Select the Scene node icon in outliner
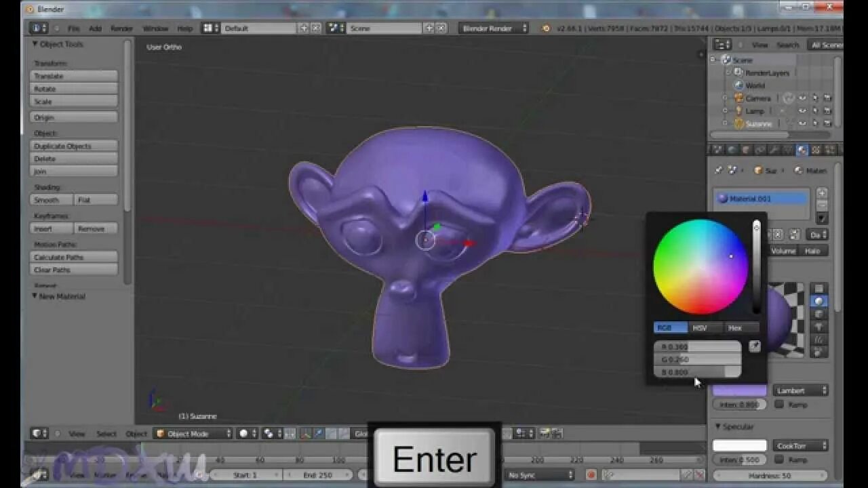Screen dimensions: 868x488 [x=726, y=60]
